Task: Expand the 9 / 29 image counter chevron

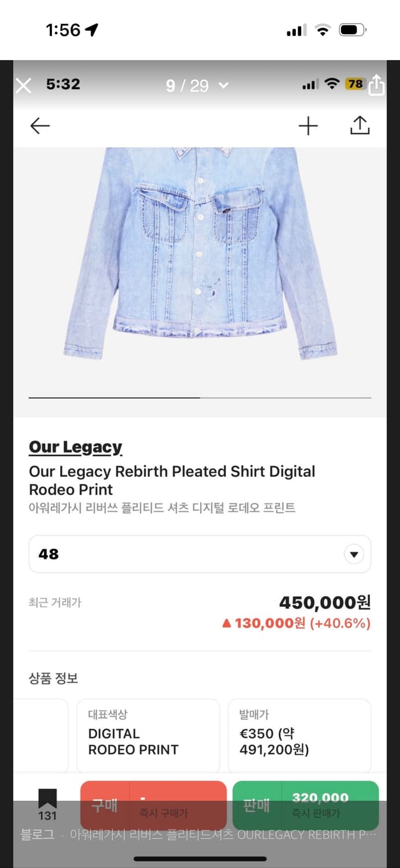Action: (x=223, y=86)
